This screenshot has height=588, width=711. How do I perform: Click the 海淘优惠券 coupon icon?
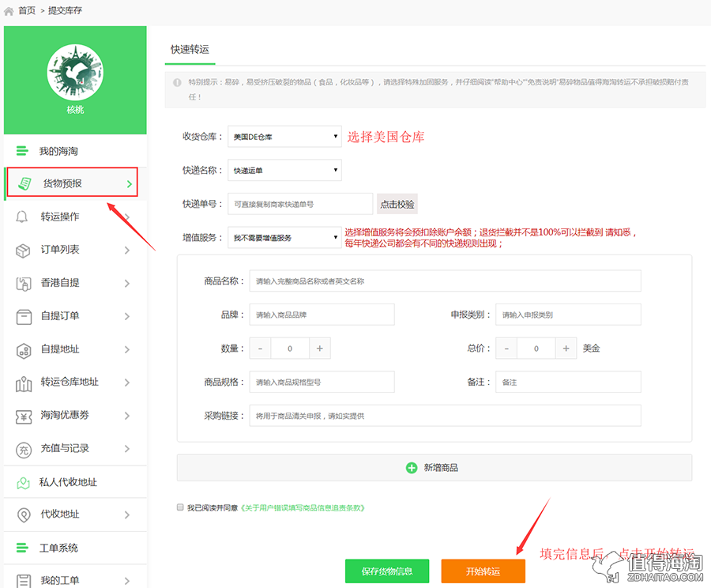[x=24, y=416]
